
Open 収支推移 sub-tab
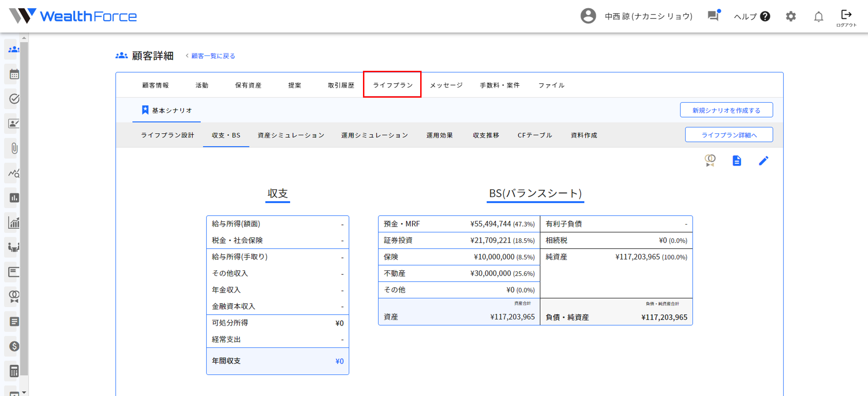coord(486,135)
